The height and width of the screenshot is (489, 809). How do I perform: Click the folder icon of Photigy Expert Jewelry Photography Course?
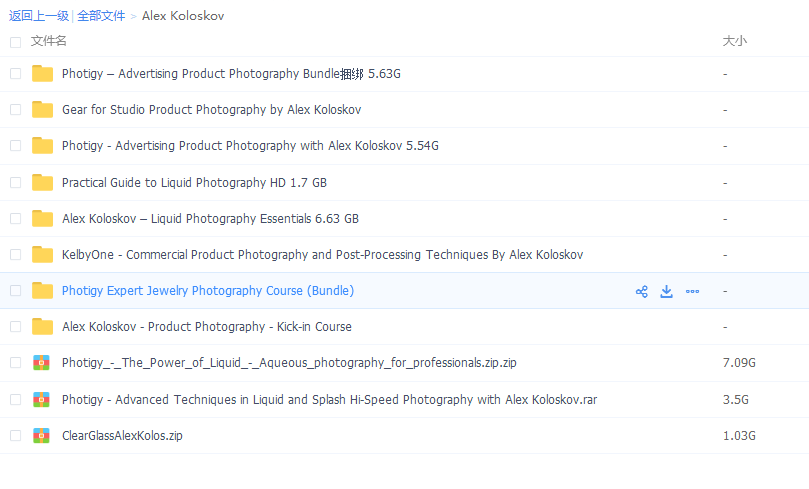pos(42,291)
